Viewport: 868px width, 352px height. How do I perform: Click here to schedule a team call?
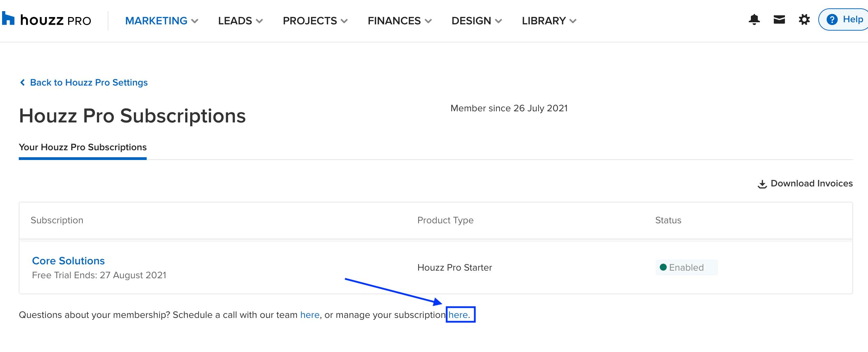point(310,314)
